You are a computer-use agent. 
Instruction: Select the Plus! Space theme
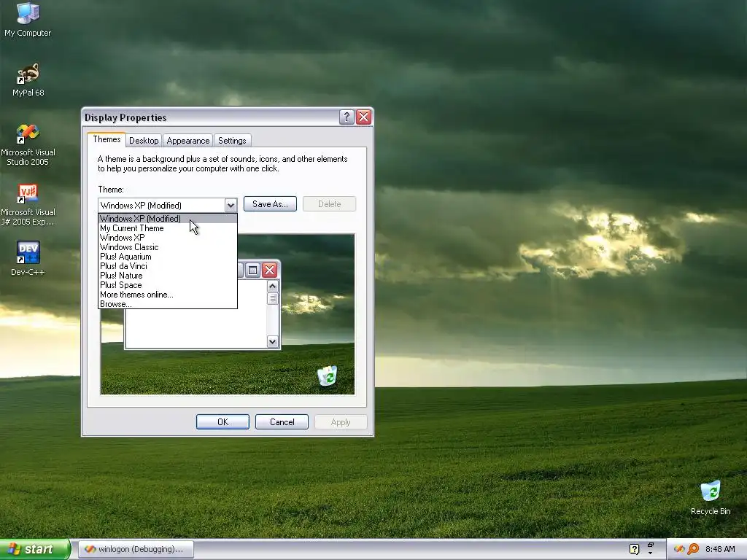[x=167, y=285]
